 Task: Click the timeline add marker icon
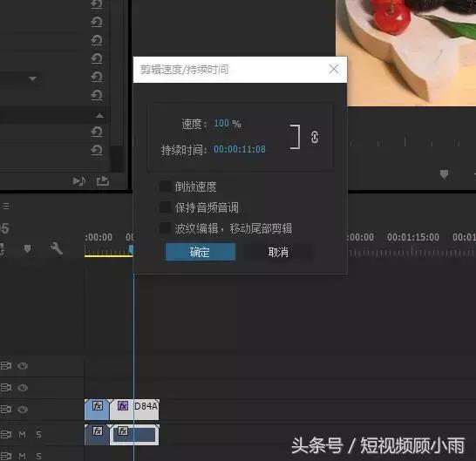point(27,249)
